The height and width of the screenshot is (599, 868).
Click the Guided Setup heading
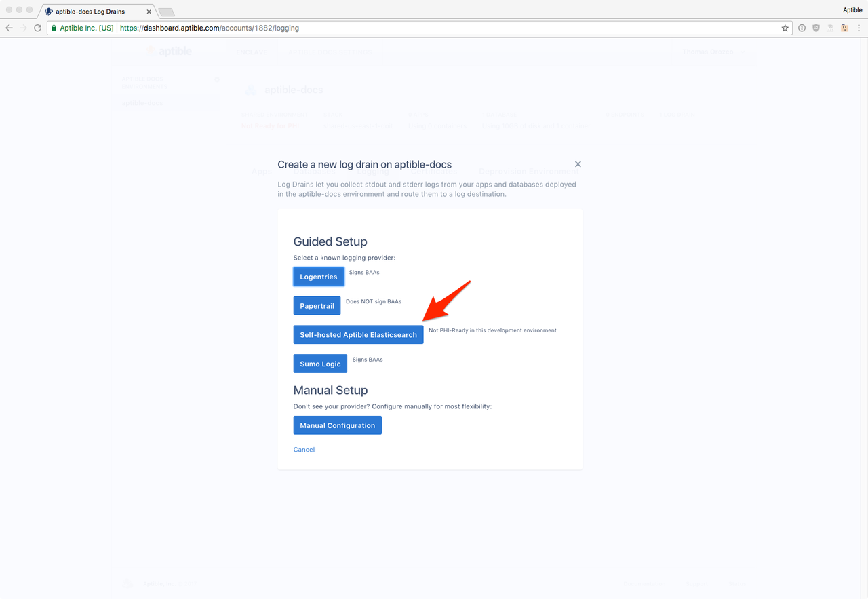(330, 241)
